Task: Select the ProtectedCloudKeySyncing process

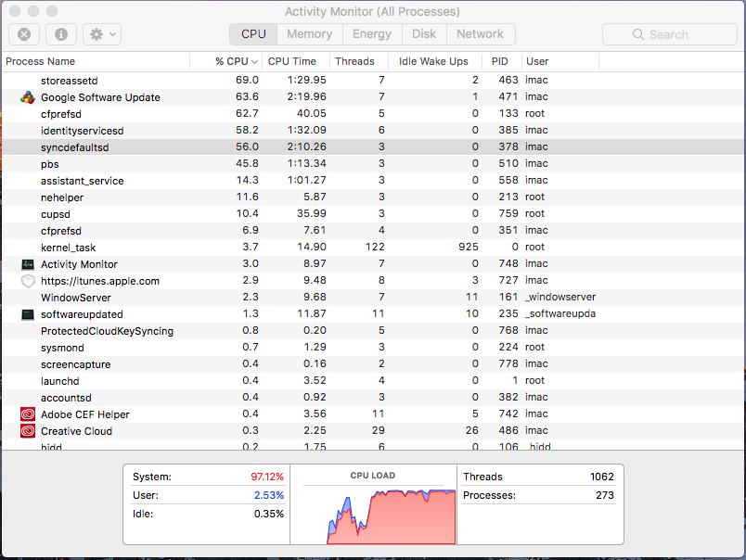Action: pos(374,331)
